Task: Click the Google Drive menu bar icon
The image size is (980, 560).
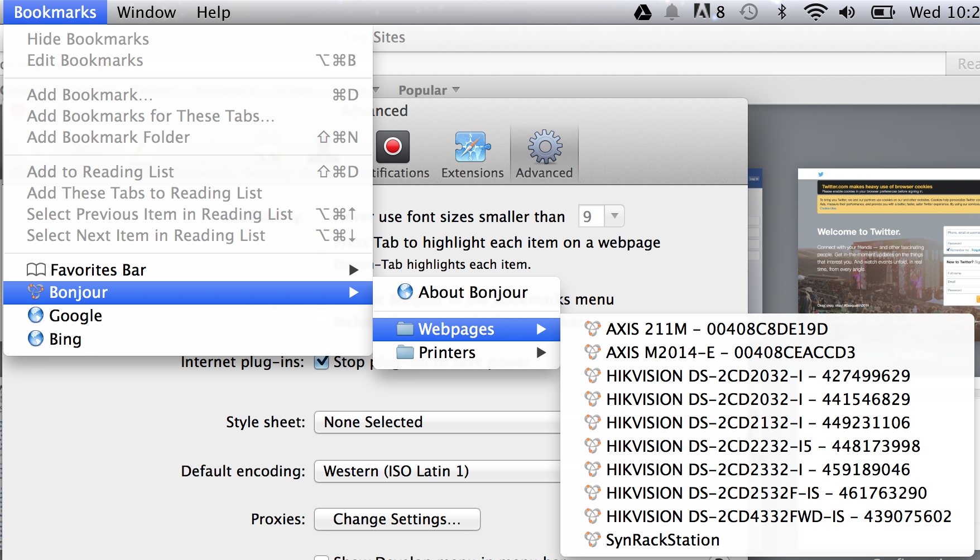Action: pos(643,12)
